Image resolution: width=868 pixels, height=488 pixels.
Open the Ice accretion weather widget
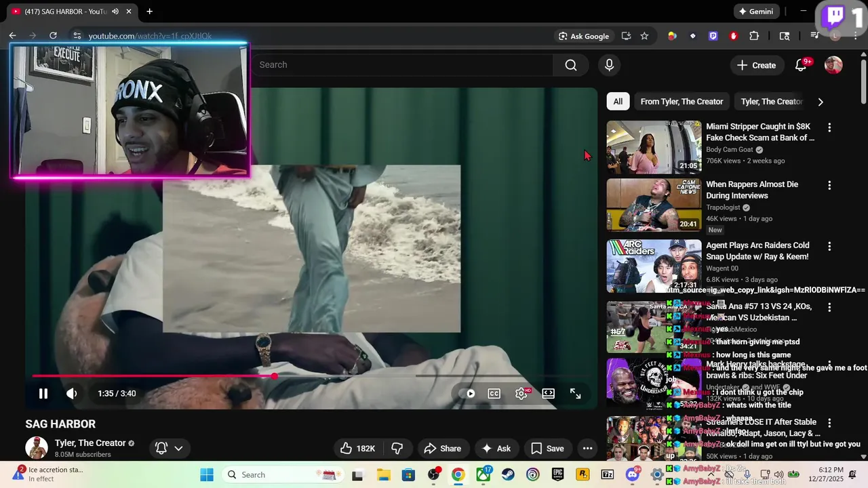click(49, 474)
